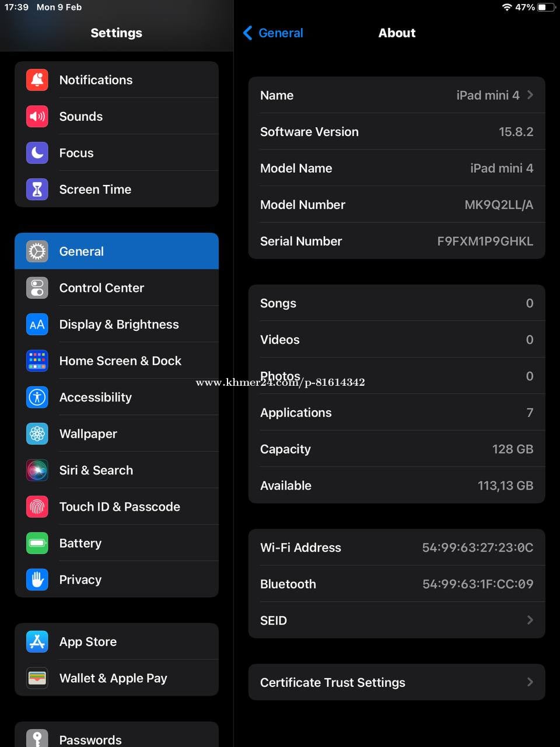Expand the Name row chevron
560x747 pixels.
click(530, 95)
